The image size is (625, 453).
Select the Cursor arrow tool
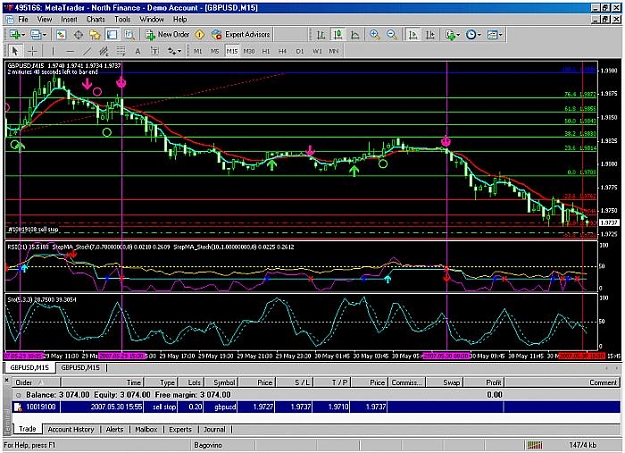coord(15,51)
